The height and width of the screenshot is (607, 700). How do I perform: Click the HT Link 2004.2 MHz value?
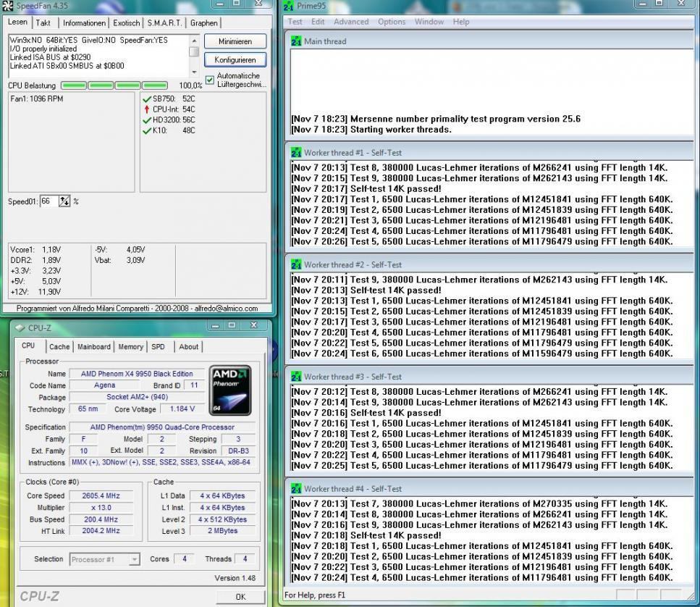101,531
